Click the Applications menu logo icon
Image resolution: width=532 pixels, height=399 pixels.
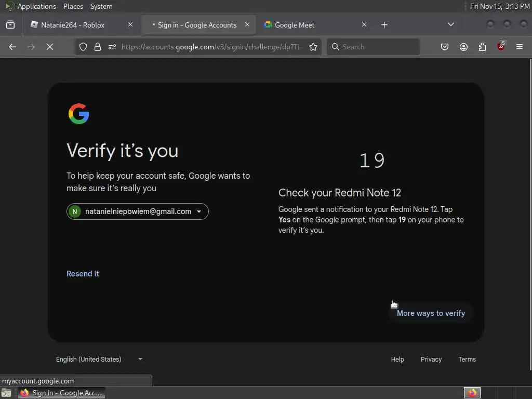click(9, 6)
